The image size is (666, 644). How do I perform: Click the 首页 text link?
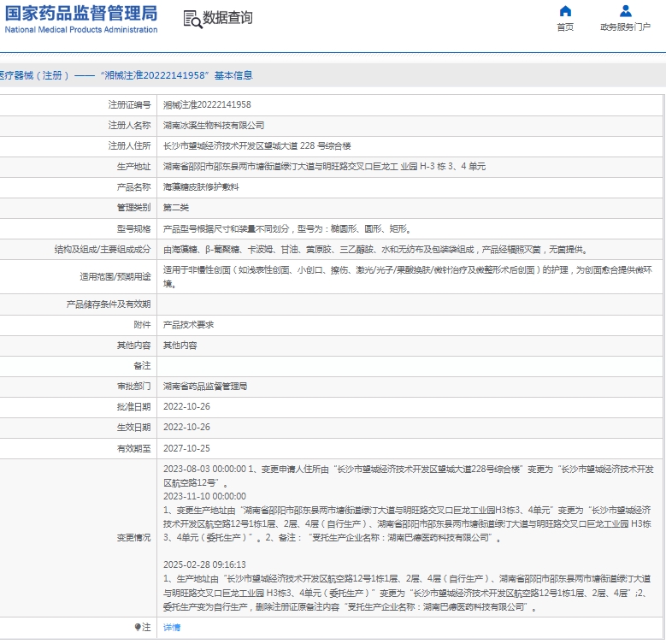click(x=565, y=27)
